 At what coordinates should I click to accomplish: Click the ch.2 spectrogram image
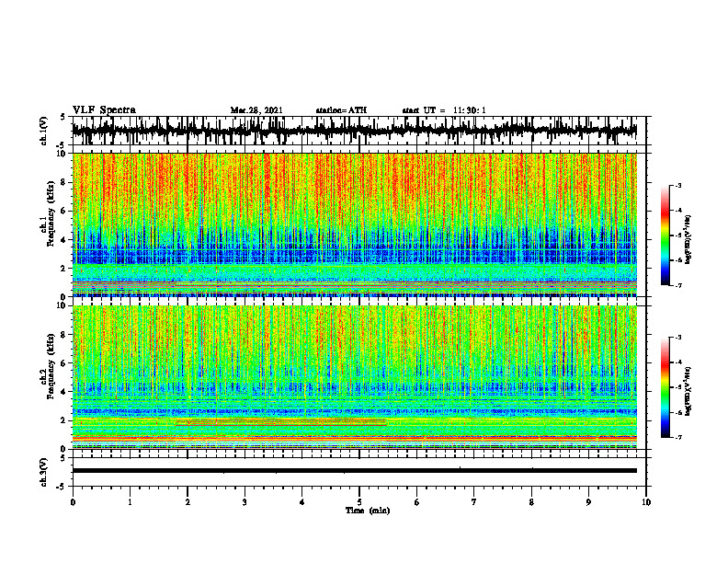pyautogui.click(x=355, y=377)
